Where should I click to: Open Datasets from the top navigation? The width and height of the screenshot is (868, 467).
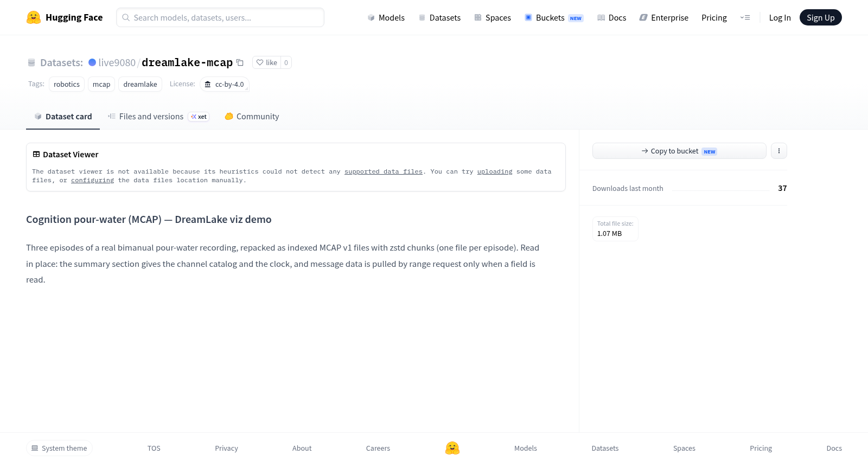tap(439, 17)
